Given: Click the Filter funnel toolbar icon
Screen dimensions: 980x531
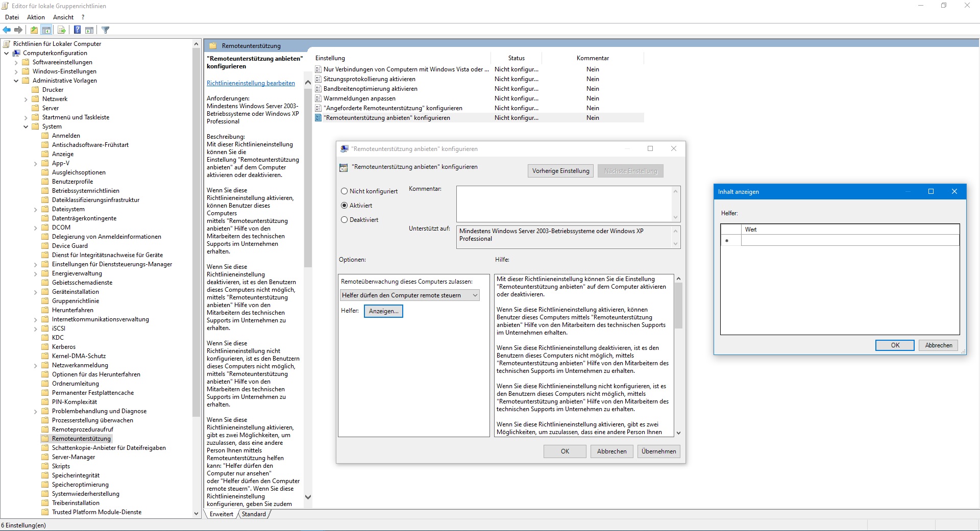Looking at the screenshot, I should pos(106,30).
